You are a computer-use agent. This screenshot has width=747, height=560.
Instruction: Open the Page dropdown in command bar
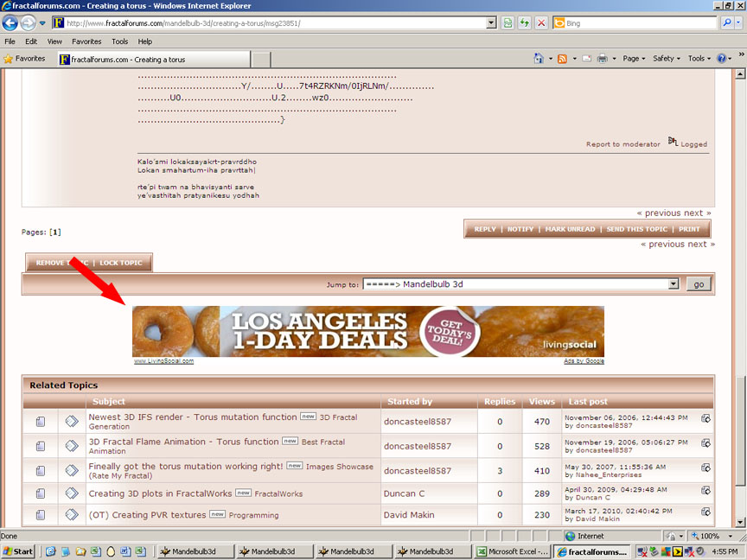(x=635, y=59)
